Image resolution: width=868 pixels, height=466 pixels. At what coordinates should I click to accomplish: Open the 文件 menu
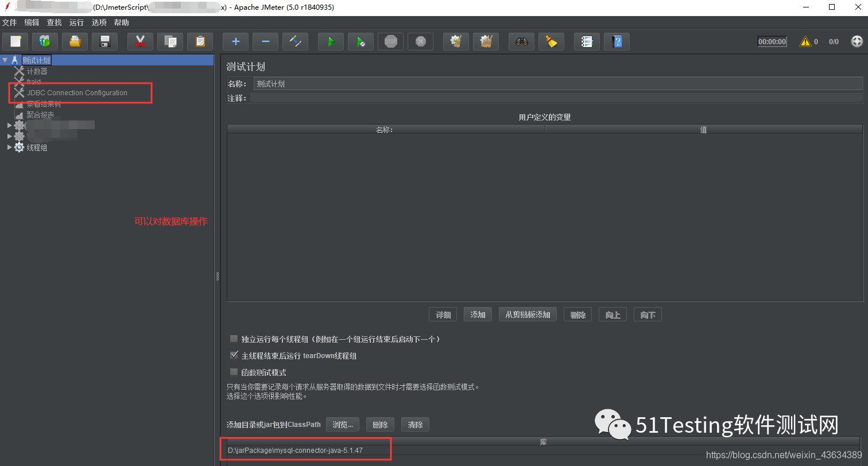pyautogui.click(x=10, y=22)
